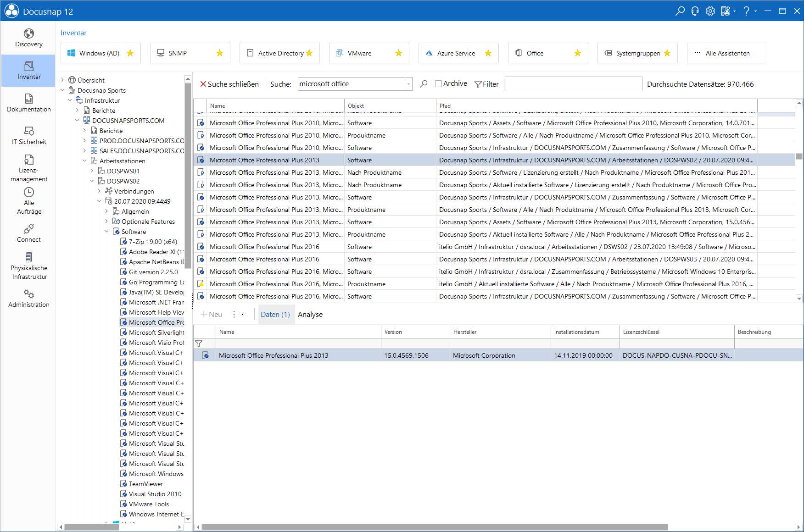804x532 pixels.
Task: Open the Connect sidebar section
Action: [x=28, y=233]
